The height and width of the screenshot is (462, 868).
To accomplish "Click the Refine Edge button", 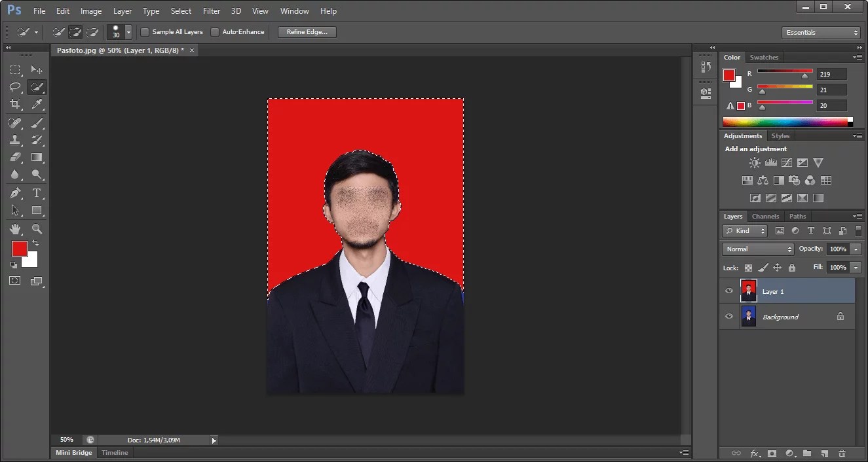I will [307, 32].
